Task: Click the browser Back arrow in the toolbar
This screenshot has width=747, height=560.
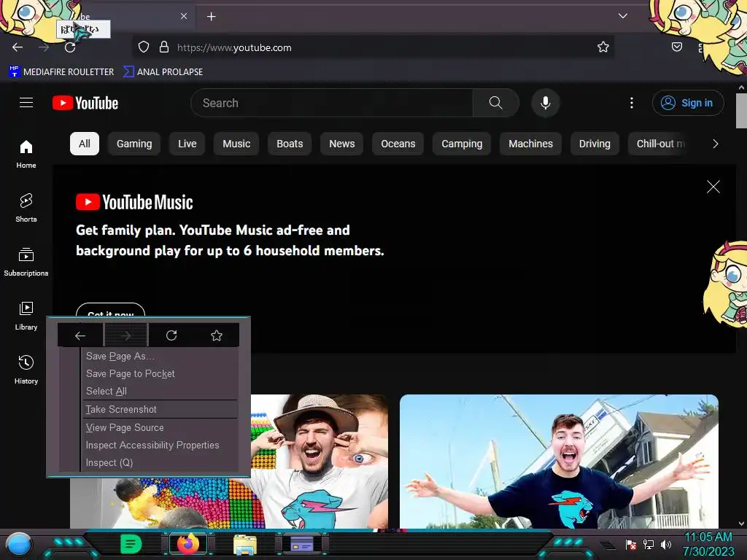Action: [x=18, y=47]
